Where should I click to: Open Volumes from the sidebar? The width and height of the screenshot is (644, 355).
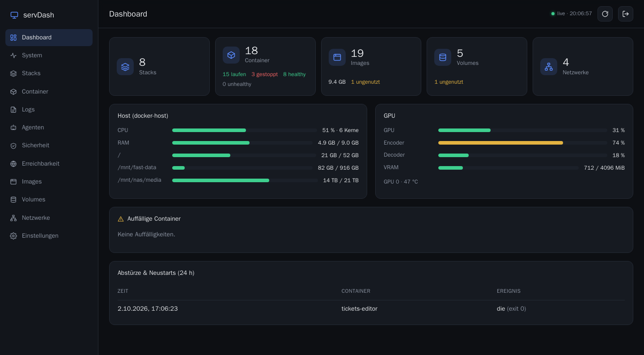tap(49, 200)
